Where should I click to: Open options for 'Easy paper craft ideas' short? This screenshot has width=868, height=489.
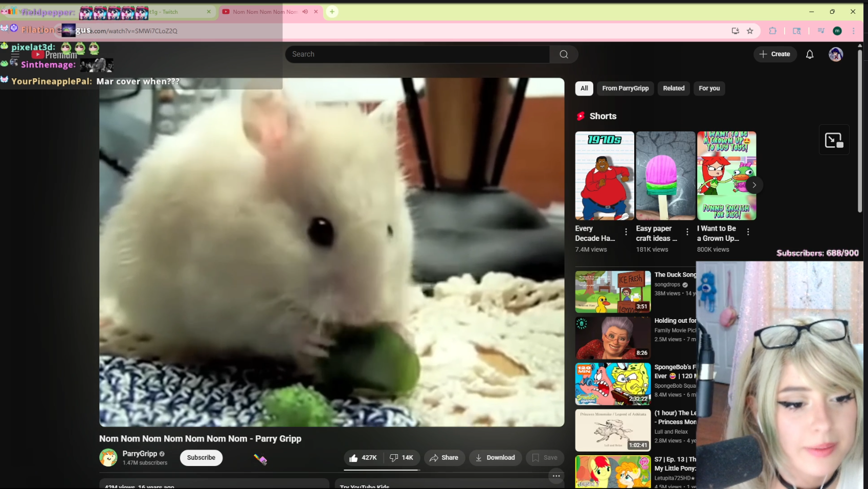pos(687,232)
